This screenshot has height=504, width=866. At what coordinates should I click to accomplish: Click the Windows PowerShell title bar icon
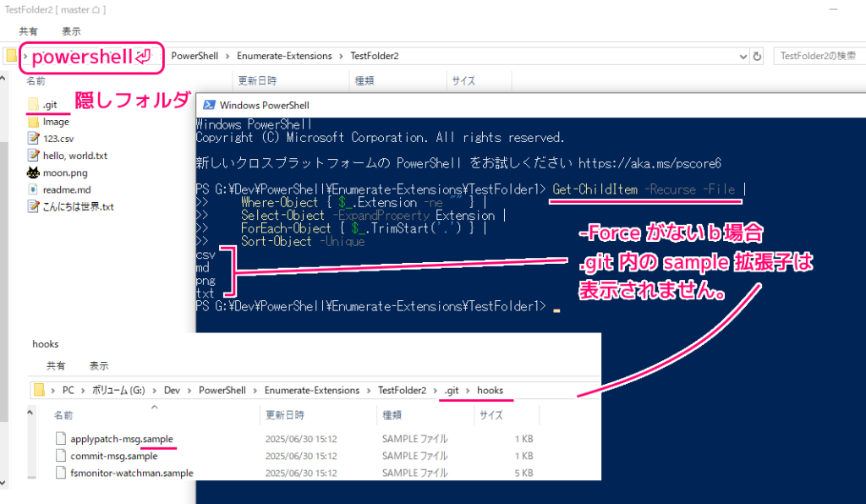(207, 106)
